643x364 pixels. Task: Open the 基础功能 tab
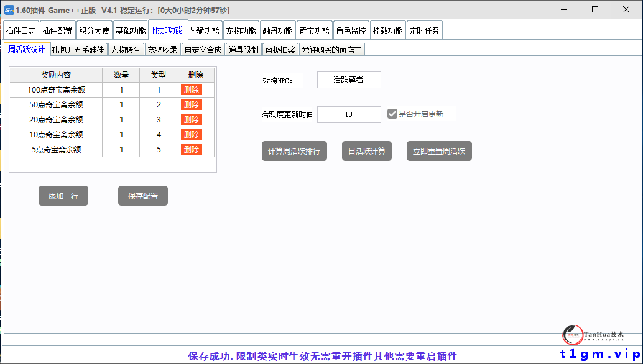coord(131,29)
